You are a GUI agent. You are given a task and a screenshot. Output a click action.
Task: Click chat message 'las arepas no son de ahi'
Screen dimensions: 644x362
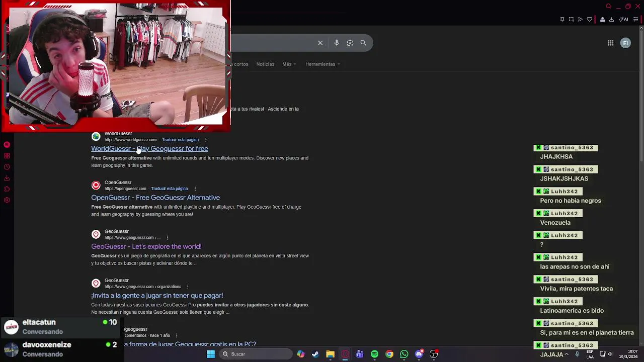click(575, 266)
